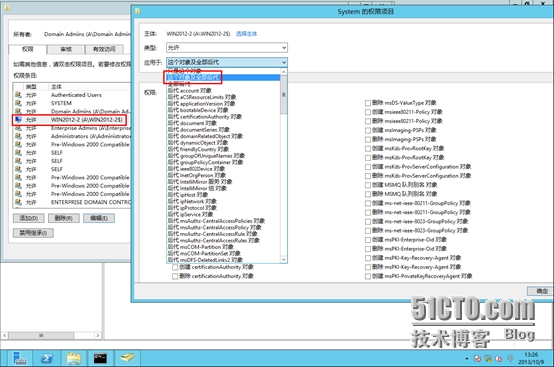Check 创建 msPKI-Enterprise-Oid 对象 checkbox
Screen dimensions: 554x367
coord(368,240)
